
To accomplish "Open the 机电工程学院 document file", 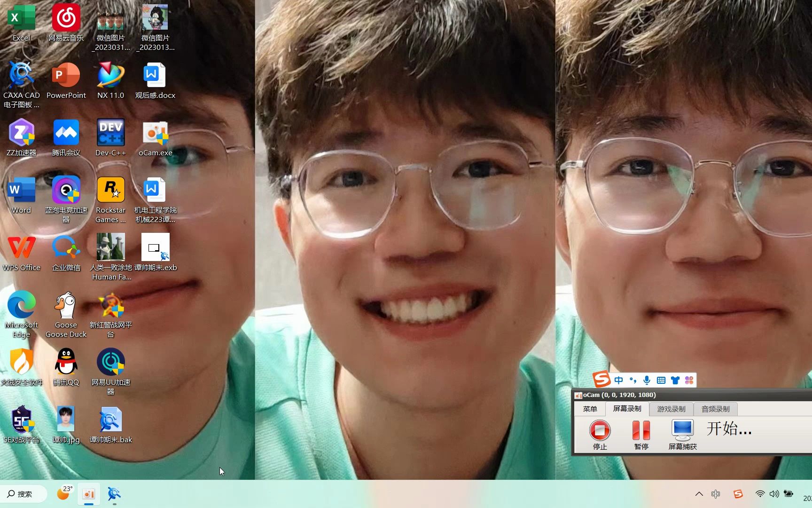I will (x=155, y=200).
